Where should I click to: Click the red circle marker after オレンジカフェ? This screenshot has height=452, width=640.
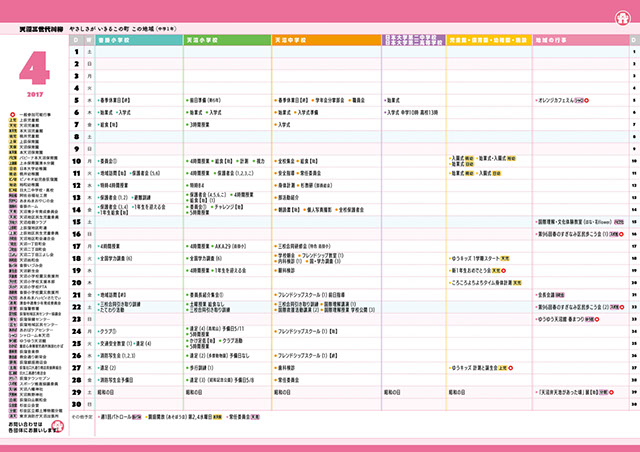[x=586, y=100]
